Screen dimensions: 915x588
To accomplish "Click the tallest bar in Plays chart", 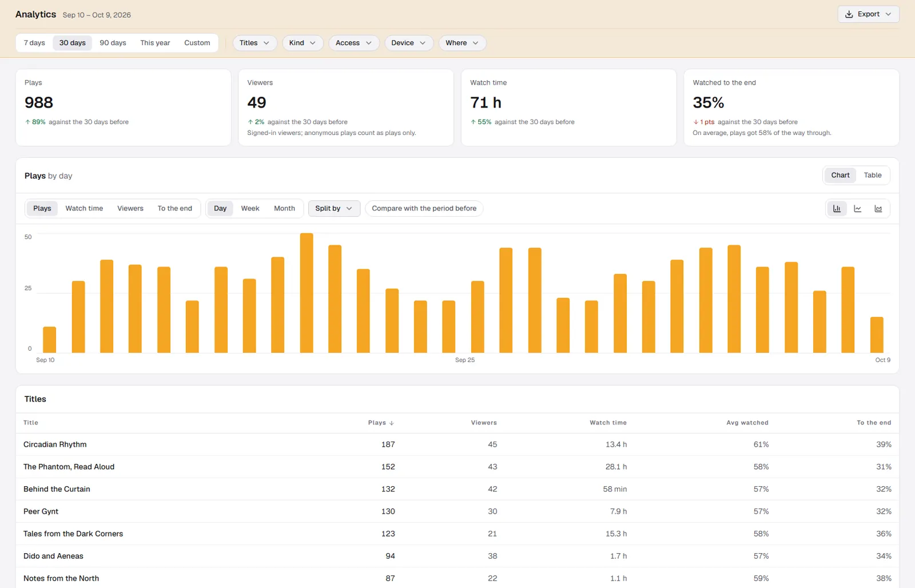I will pyautogui.click(x=307, y=293).
